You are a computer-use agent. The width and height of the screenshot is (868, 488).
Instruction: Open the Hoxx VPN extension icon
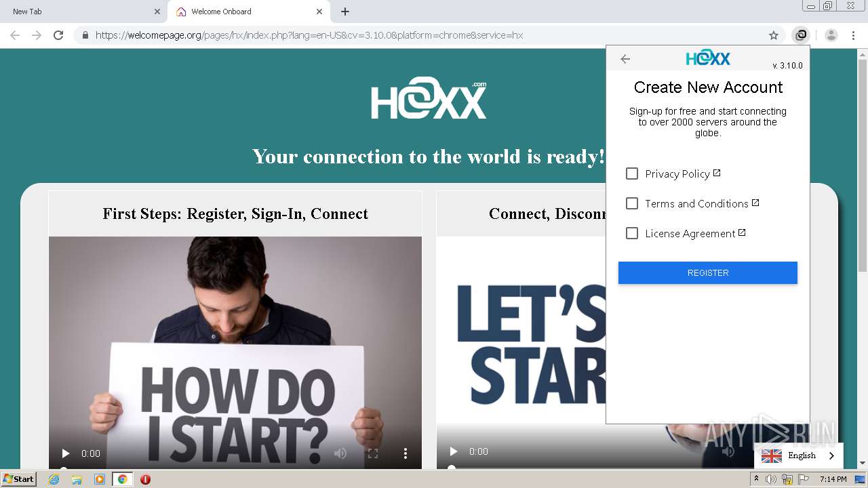(x=801, y=35)
